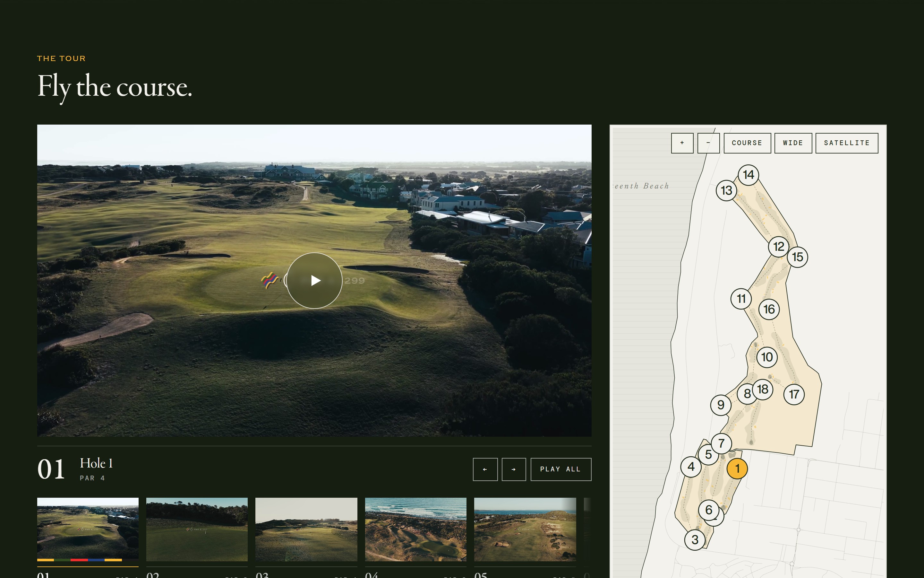Screen dimensions: 924x578
Task: Click the highlighted hole 1 map marker
Action: 737,468
